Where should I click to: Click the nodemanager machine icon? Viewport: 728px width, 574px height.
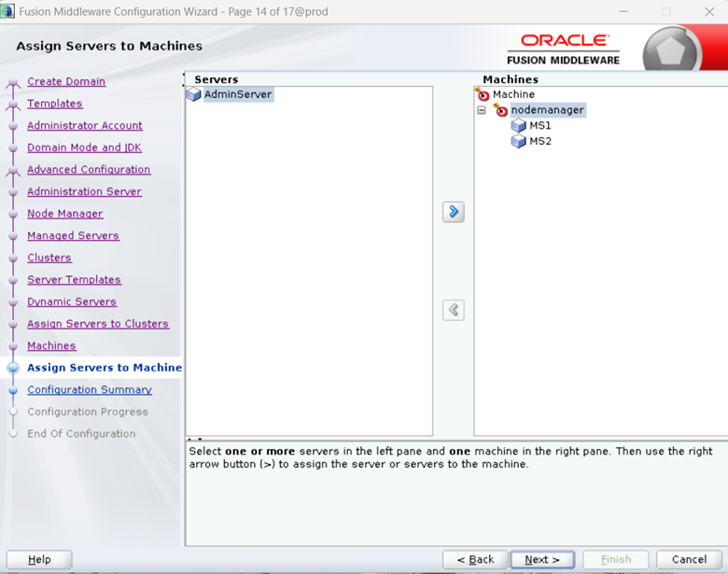pyautogui.click(x=500, y=110)
